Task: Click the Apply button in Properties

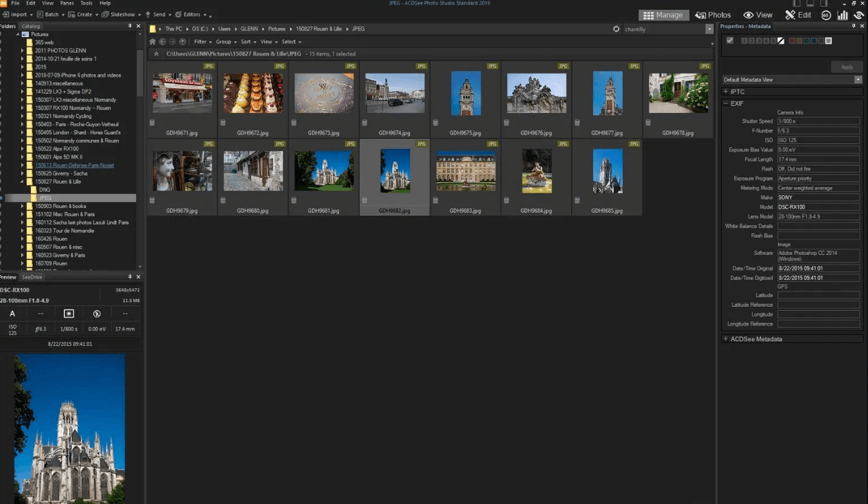Action: [846, 67]
